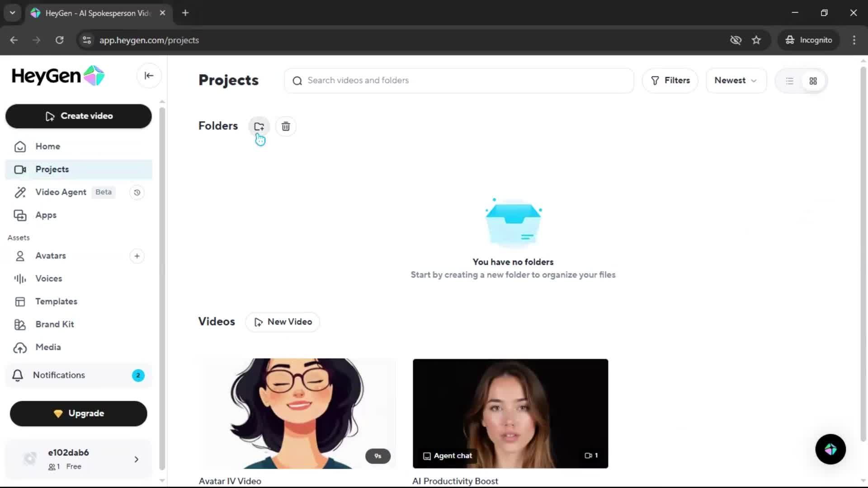
Task: Select the Upgrade gradient button
Action: (78, 413)
